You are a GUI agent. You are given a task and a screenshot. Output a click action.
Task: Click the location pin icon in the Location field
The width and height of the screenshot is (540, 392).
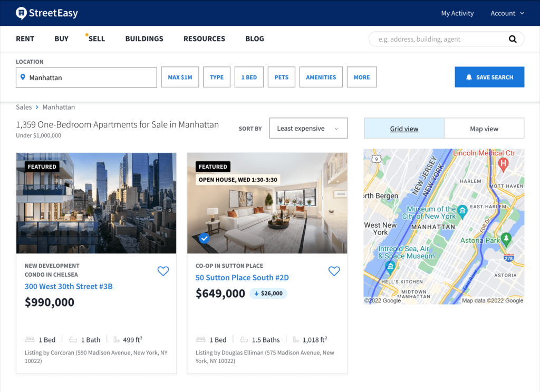coord(23,77)
